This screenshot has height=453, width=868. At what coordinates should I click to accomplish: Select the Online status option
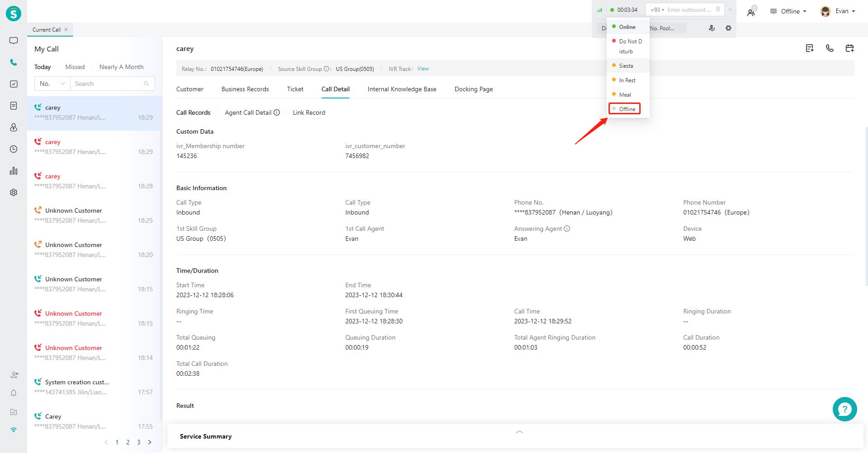tap(628, 27)
